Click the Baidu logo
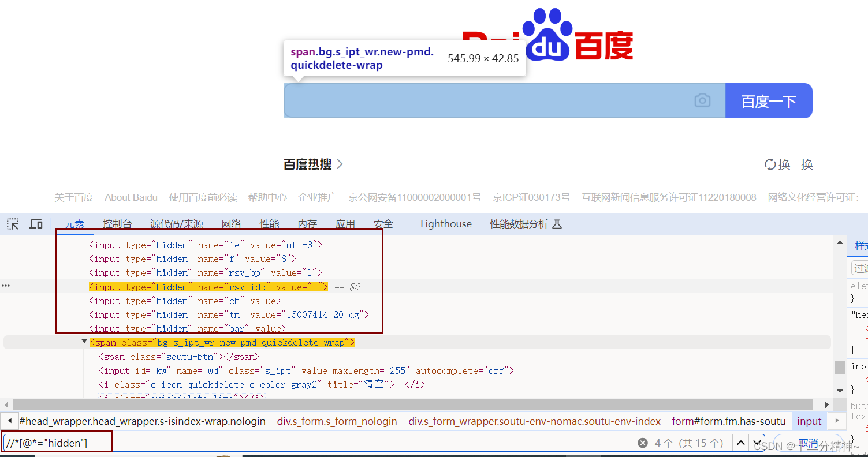The height and width of the screenshot is (457, 868). (x=547, y=35)
